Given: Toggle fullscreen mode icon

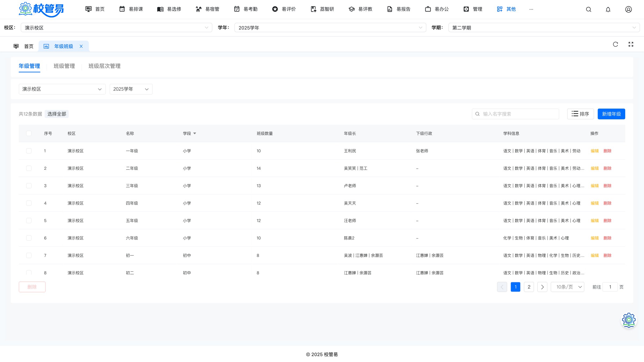Looking at the screenshot, I should [631, 44].
